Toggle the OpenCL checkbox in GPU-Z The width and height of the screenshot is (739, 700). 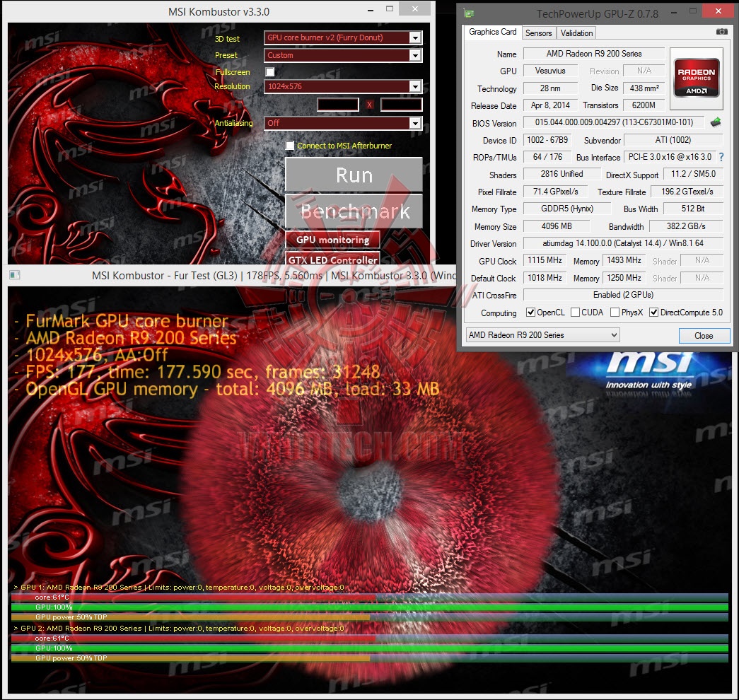[530, 312]
